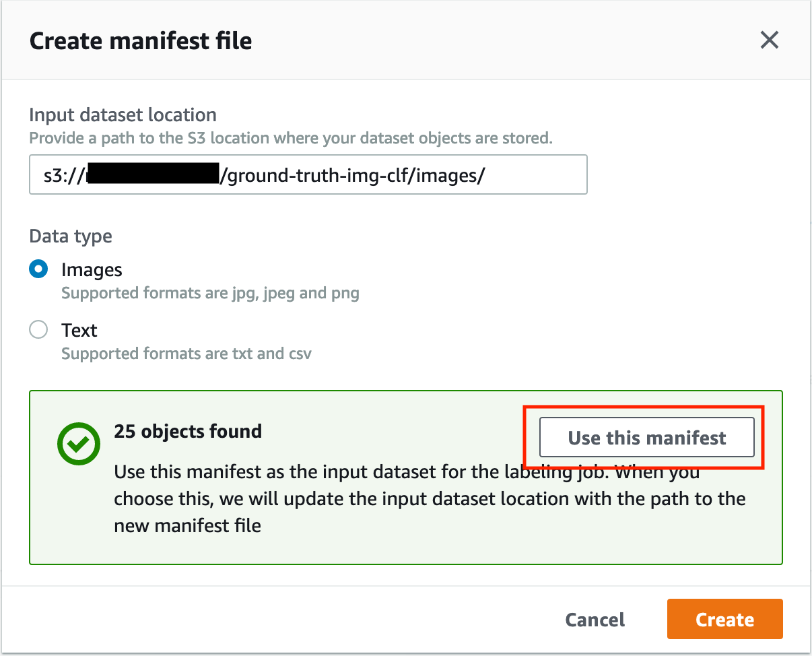Click the 25 objects found message

(x=188, y=431)
